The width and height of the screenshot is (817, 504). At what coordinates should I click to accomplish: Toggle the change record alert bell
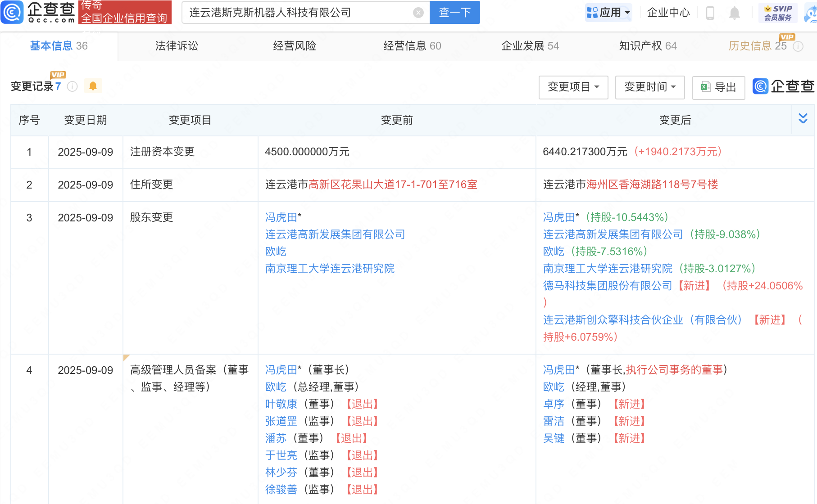(93, 86)
